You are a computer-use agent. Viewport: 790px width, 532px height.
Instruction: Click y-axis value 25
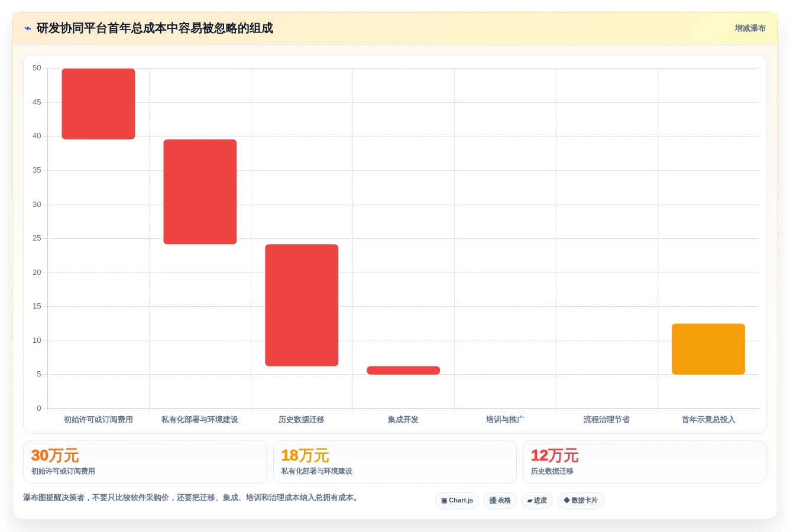[37, 238]
